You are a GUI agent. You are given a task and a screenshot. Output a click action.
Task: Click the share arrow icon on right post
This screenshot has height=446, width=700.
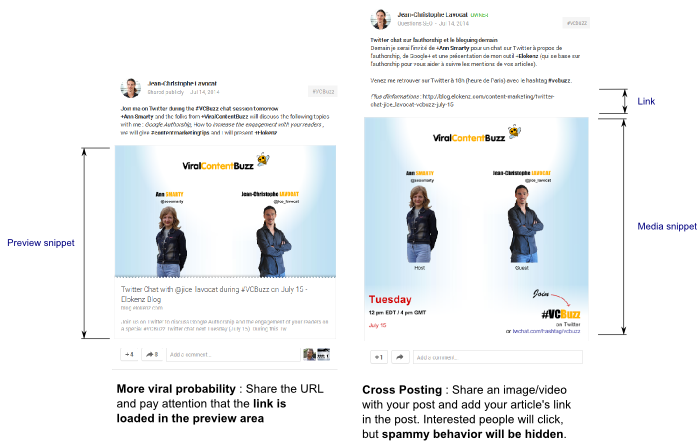click(x=400, y=357)
